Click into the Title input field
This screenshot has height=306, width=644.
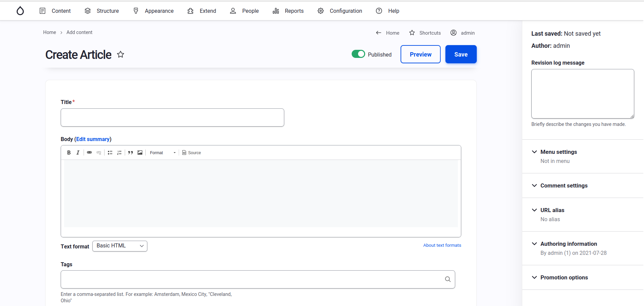172,117
